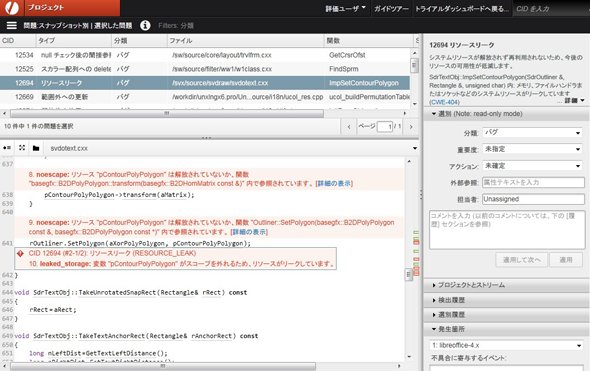Sort by タイプ column header
The width and height of the screenshot is (590, 371).
coord(74,41)
